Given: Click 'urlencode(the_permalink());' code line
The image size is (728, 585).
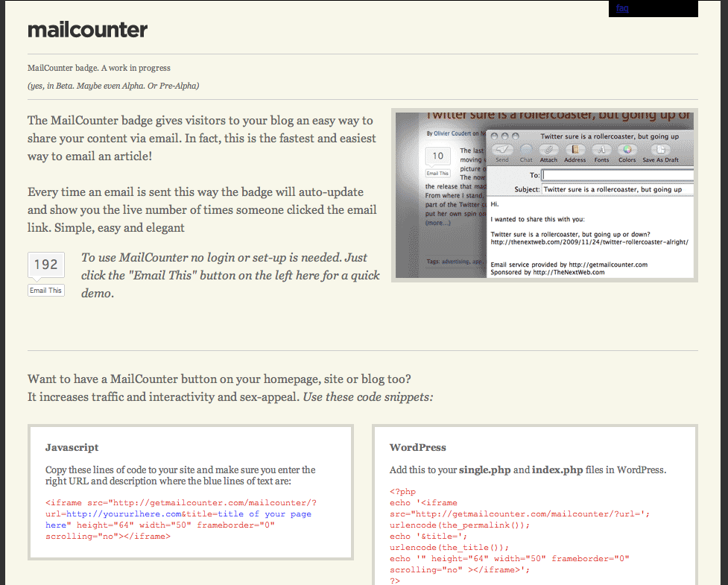Looking at the screenshot, I should pos(460,525).
